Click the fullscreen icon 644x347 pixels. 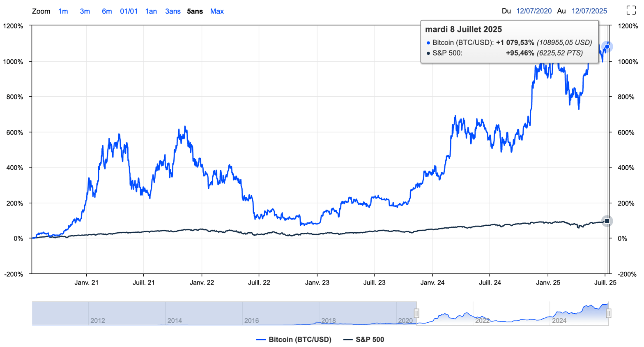(631, 10)
